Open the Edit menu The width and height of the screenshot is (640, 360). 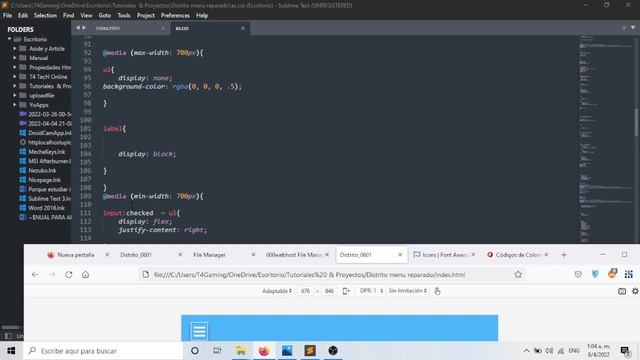23,16
